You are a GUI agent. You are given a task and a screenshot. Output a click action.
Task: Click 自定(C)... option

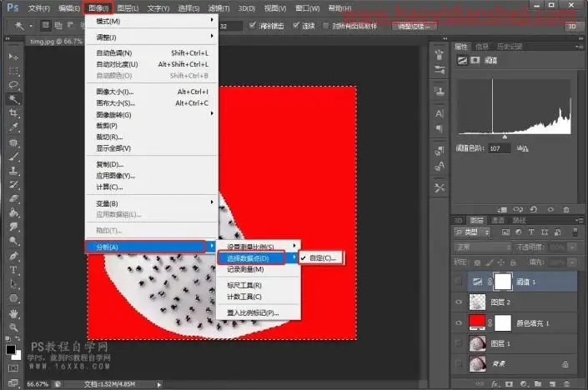tap(321, 257)
